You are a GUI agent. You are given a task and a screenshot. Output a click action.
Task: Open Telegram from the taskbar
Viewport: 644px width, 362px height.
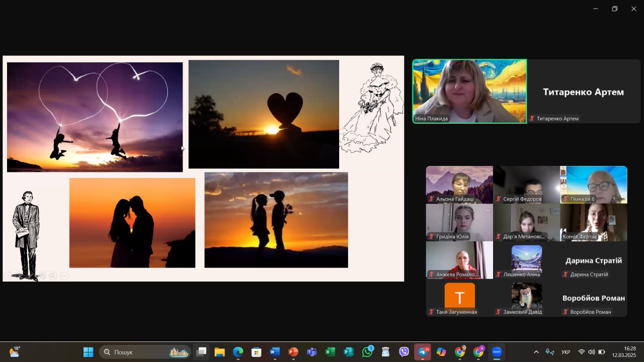423,352
